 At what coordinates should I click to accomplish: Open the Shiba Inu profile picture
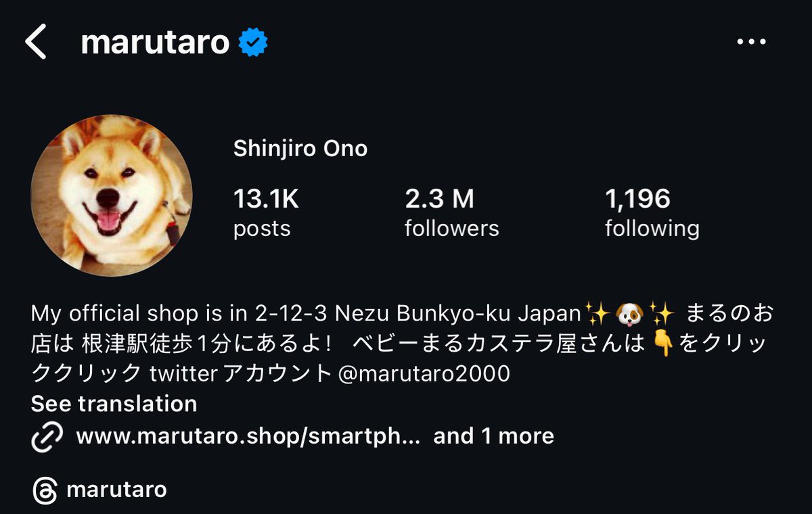[112, 194]
